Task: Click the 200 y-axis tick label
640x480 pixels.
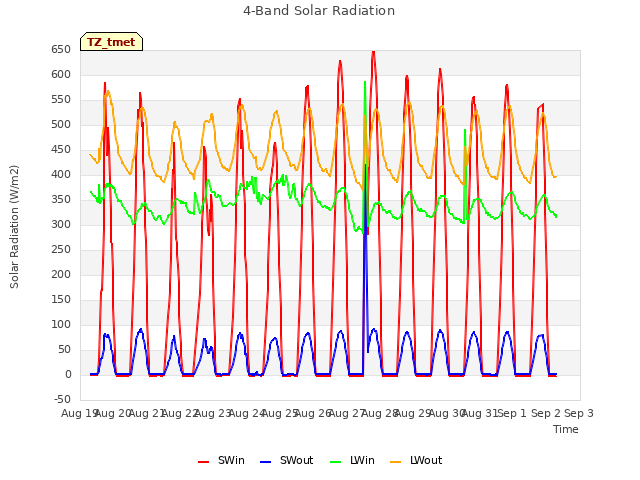Action: (61, 274)
